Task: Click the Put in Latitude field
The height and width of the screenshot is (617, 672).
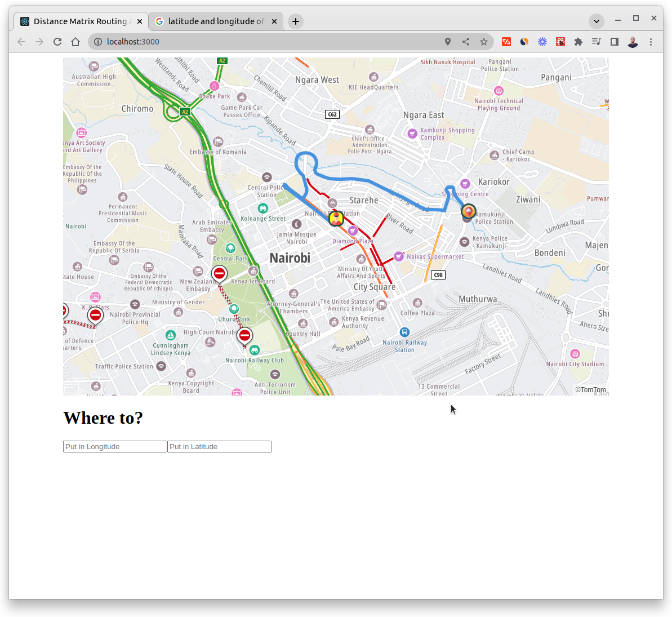Action: [219, 446]
